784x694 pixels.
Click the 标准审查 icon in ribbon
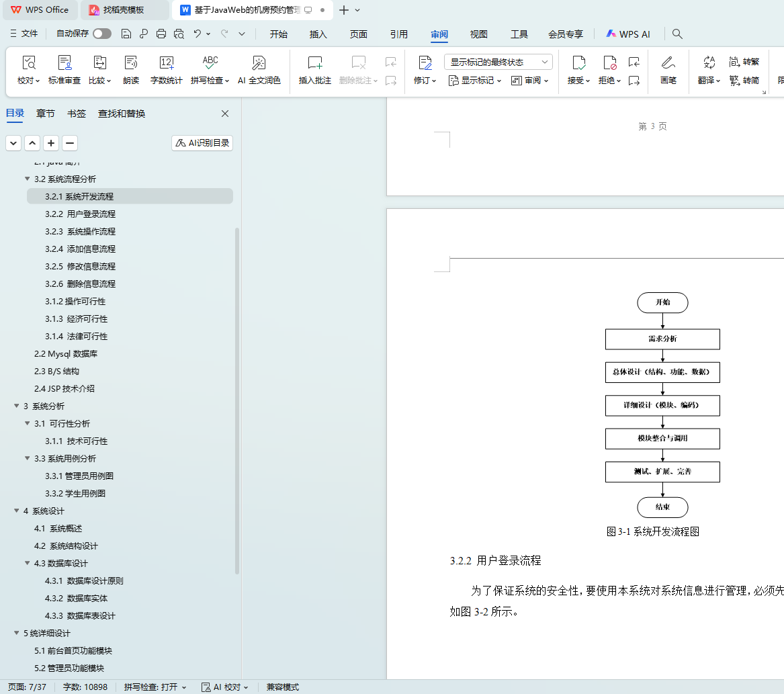64,63
